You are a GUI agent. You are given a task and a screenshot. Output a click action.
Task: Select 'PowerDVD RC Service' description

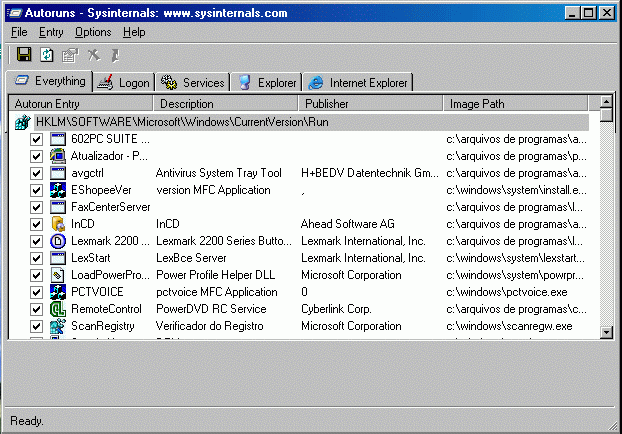[x=211, y=309]
